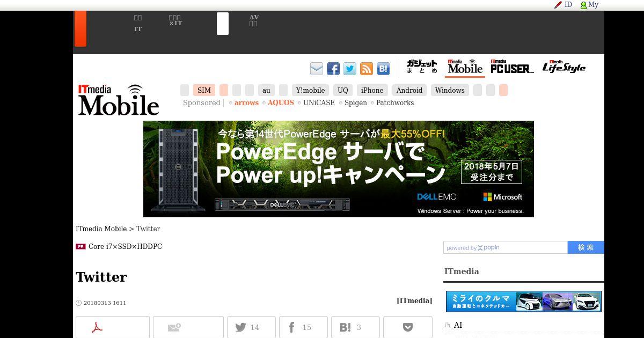Bookmark via Hatena B! button showing 3
Image resolution: width=644 pixels, height=338 pixels.
click(x=355, y=327)
